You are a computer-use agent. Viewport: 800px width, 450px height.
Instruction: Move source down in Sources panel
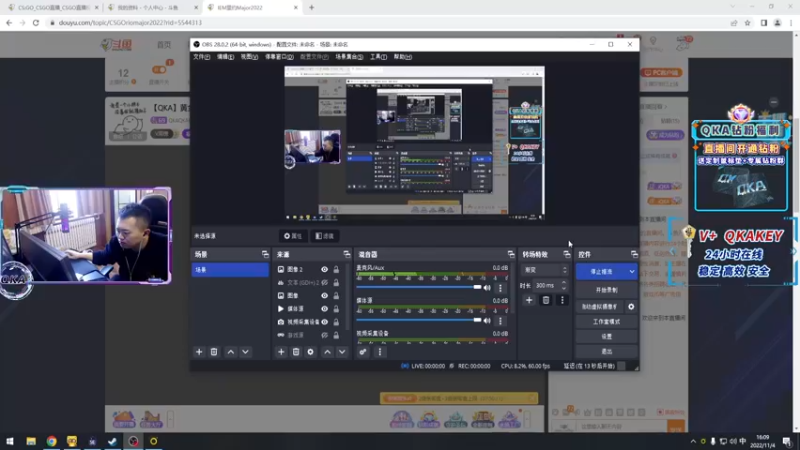coord(342,352)
